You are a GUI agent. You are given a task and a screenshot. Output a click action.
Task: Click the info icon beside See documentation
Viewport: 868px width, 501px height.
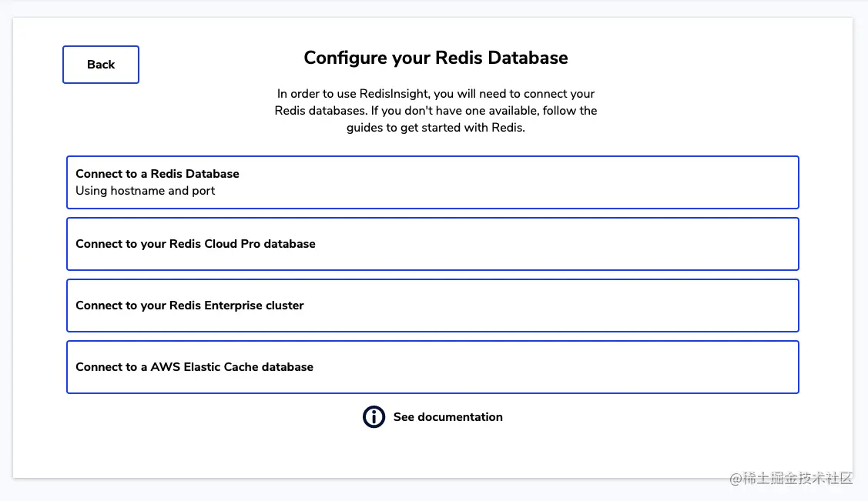[374, 417]
